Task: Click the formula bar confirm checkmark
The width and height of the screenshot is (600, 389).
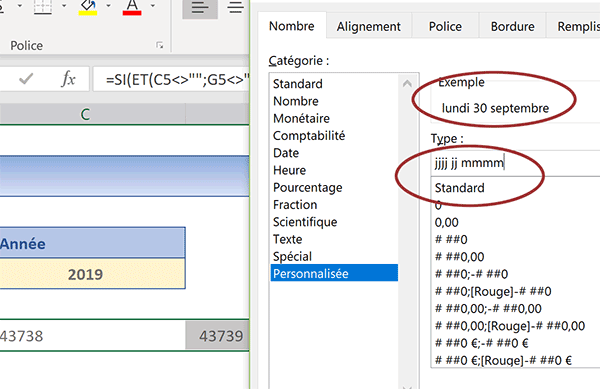Action: pyautogui.click(x=26, y=79)
